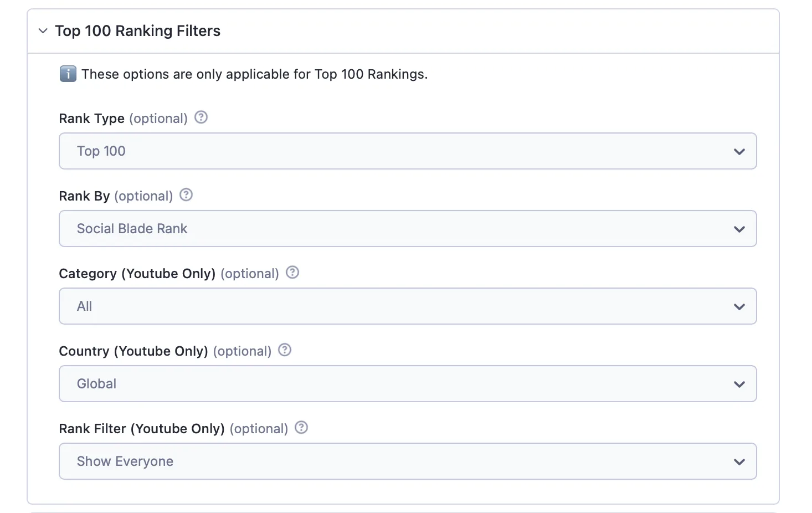
Task: Collapse the Top 100 Ranking Filters section
Action: [43, 31]
